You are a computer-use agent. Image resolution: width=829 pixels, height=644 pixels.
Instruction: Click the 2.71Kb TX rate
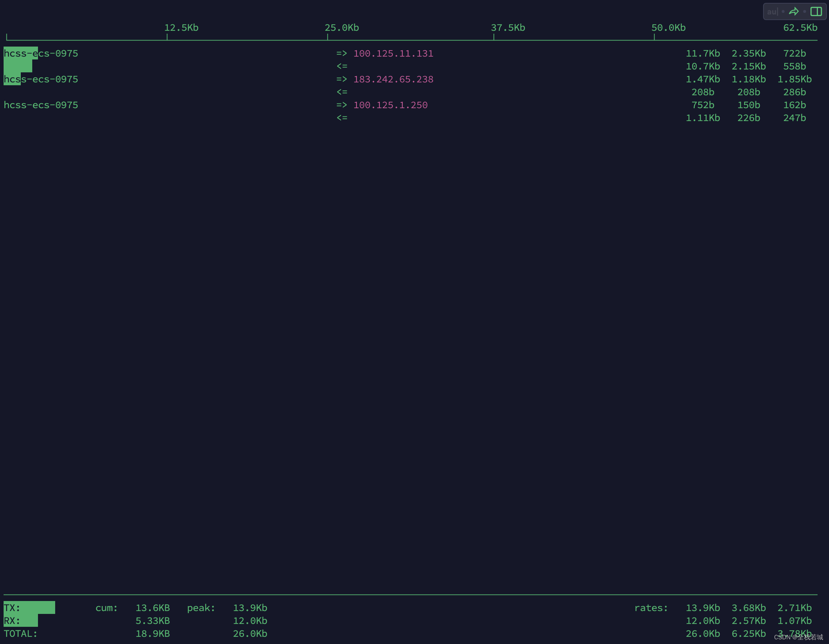[x=795, y=608]
